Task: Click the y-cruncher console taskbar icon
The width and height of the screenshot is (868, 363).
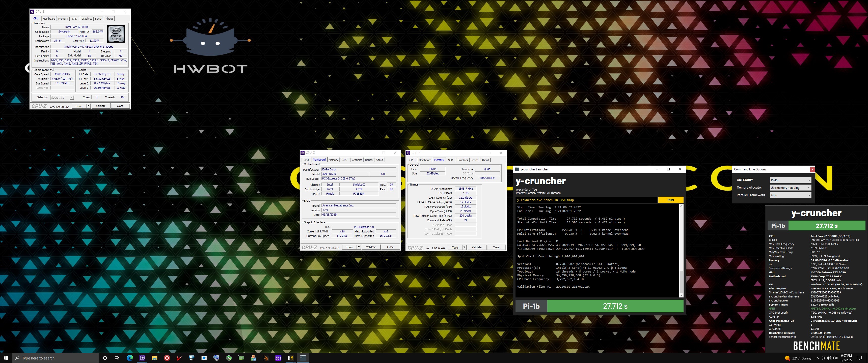Action: [x=303, y=358]
